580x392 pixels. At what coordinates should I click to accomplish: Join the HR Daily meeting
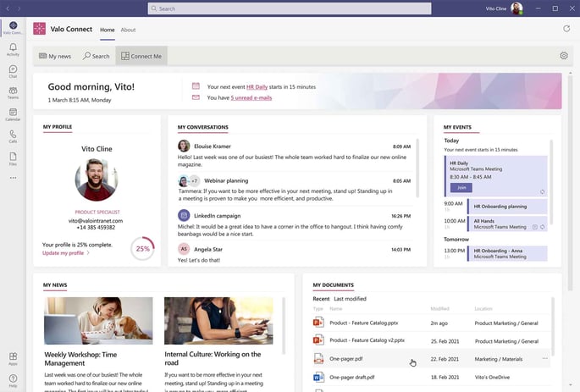(x=461, y=187)
